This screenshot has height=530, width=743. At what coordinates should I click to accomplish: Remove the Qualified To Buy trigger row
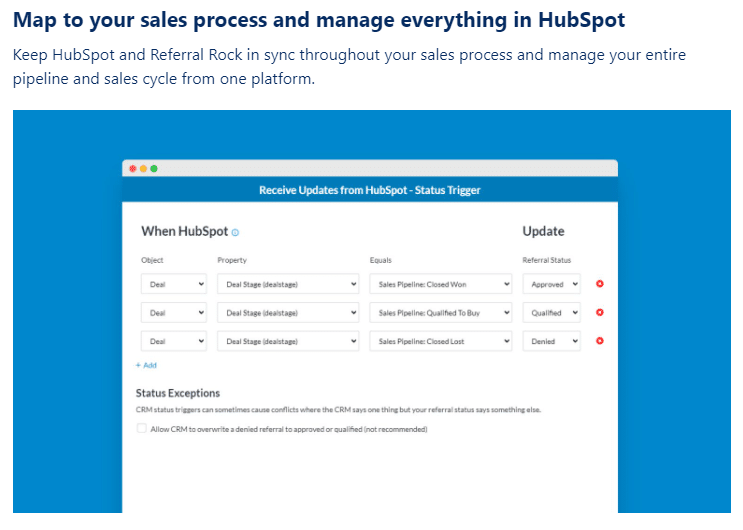pos(599,312)
